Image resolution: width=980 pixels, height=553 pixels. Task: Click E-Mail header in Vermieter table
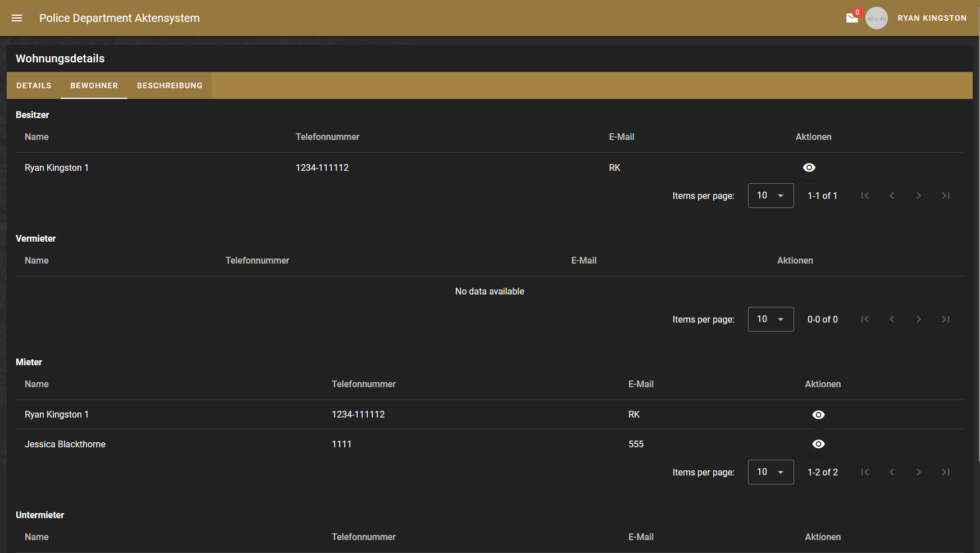(584, 261)
